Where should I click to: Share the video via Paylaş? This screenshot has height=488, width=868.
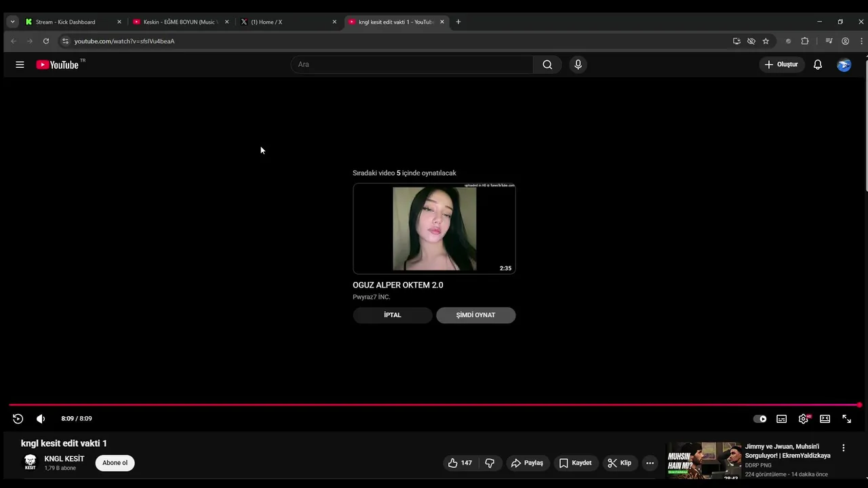point(527,463)
